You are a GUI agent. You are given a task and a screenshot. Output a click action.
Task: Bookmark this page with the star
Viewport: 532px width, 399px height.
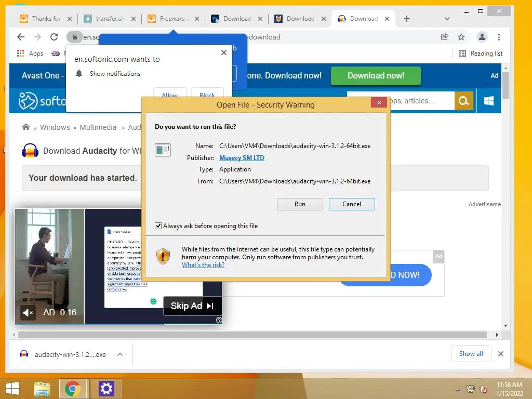click(x=461, y=37)
